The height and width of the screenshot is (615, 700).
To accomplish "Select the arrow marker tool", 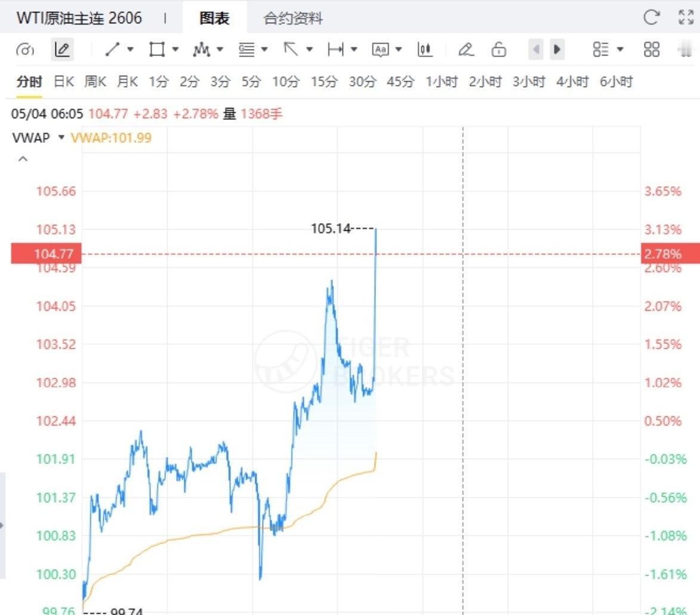I will point(291,49).
